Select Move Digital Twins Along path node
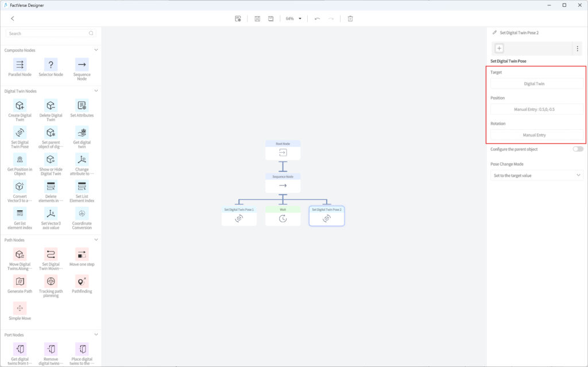Viewport: 588px width, 367px height. click(20, 254)
